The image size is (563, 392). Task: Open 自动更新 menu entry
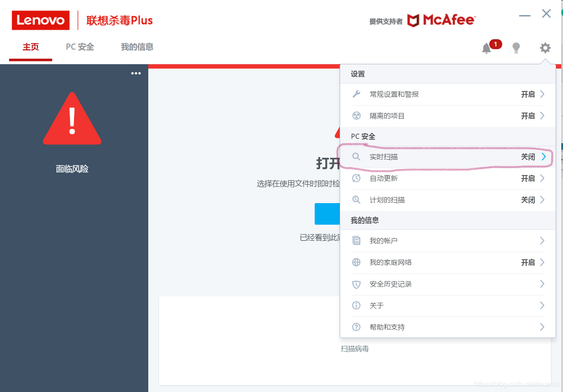coord(447,179)
